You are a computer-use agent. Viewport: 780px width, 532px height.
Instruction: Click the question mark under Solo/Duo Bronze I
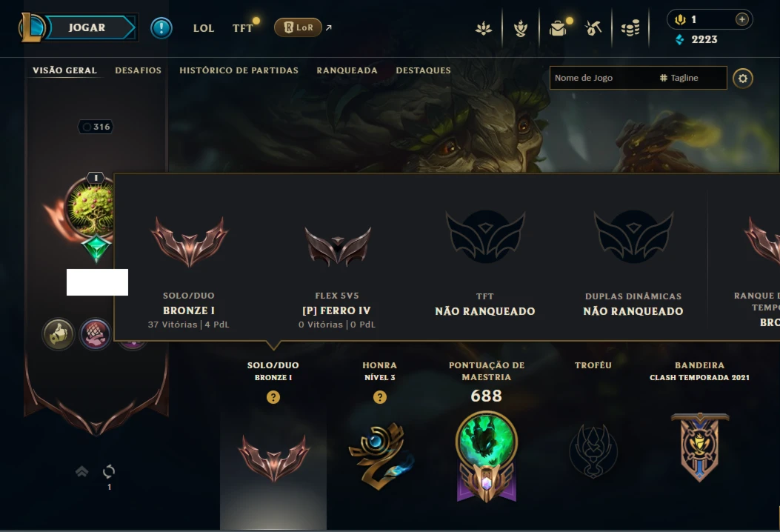click(273, 397)
